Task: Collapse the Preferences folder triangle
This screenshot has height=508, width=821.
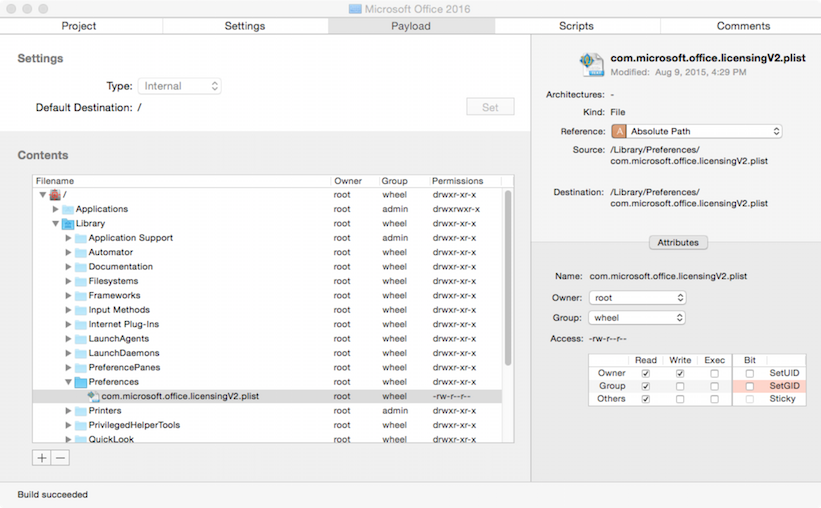Action: (x=68, y=382)
